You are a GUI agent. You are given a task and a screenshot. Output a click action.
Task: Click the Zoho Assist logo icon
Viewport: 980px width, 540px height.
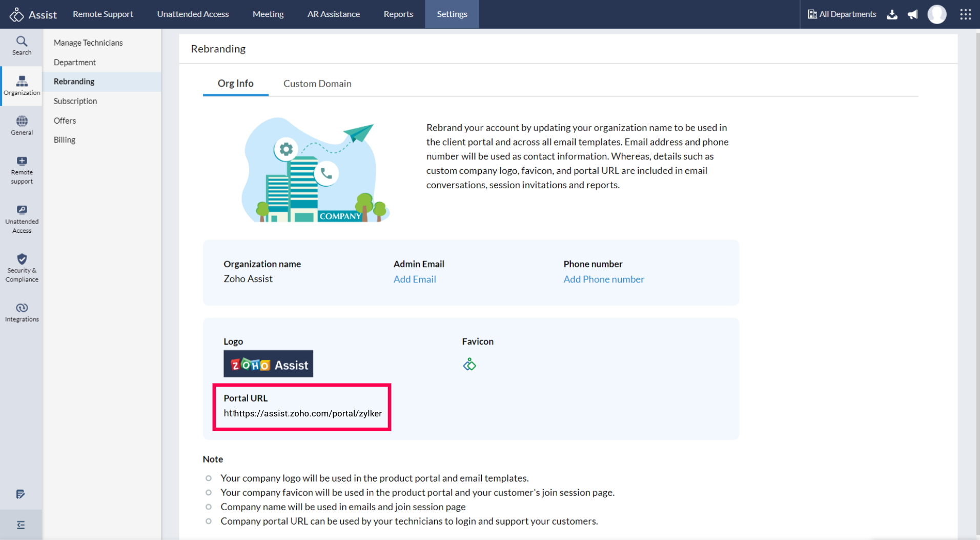[17, 14]
